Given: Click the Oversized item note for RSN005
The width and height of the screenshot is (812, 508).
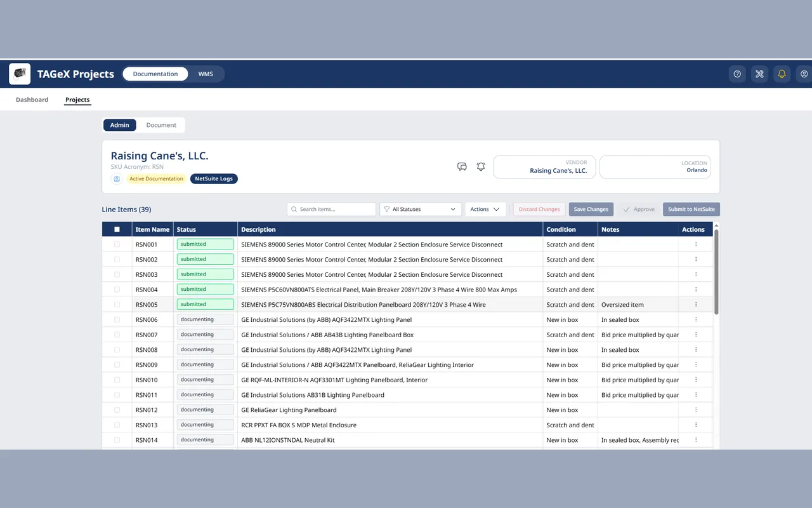Looking at the screenshot, I should 622,305.
